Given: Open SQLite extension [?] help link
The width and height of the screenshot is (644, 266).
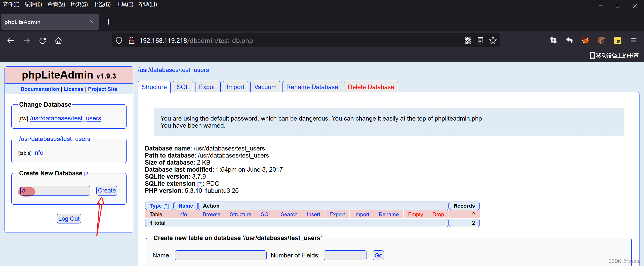Looking at the screenshot, I should [200, 184].
